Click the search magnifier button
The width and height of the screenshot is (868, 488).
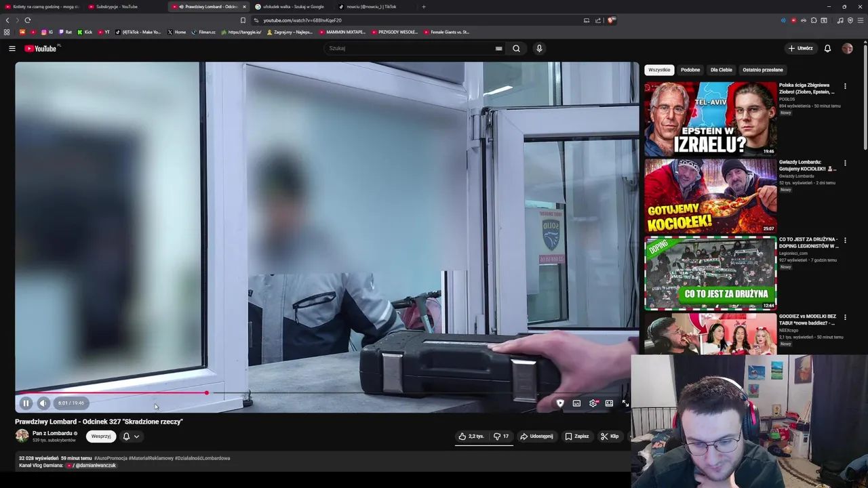[516, 48]
